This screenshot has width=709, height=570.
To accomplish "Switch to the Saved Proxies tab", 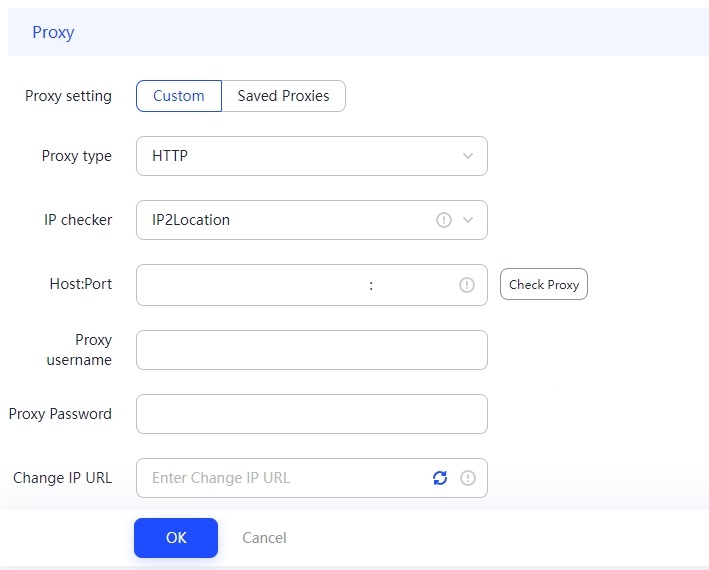I will pyautogui.click(x=283, y=96).
